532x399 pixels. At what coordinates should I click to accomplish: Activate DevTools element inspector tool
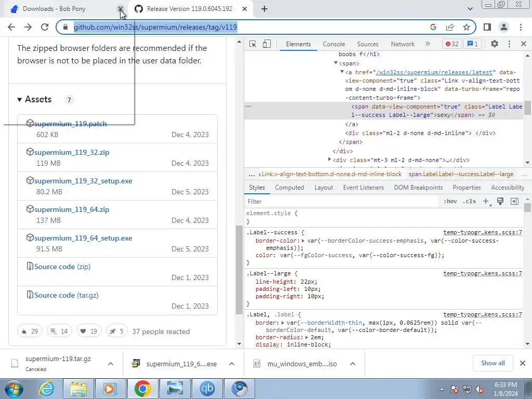(253, 44)
